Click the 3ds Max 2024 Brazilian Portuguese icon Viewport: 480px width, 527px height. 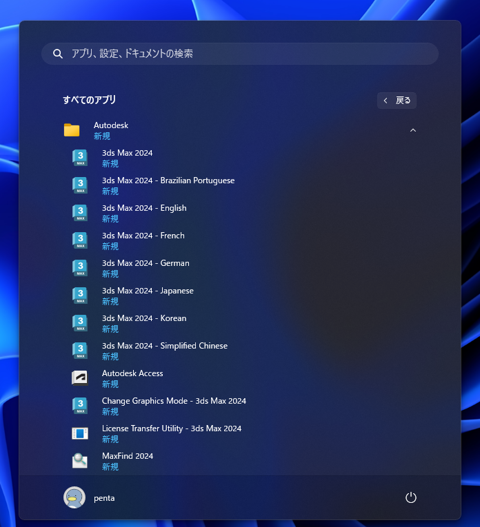(x=80, y=185)
